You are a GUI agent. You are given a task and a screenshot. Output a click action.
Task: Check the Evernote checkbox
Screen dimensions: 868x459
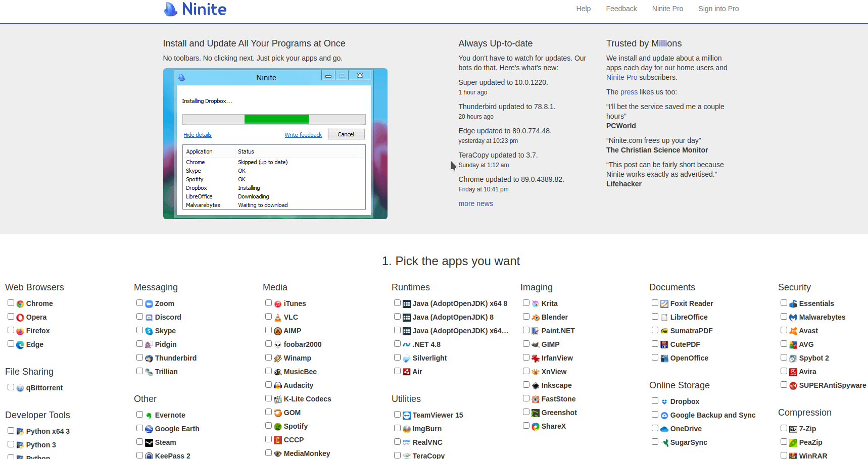coord(139,415)
